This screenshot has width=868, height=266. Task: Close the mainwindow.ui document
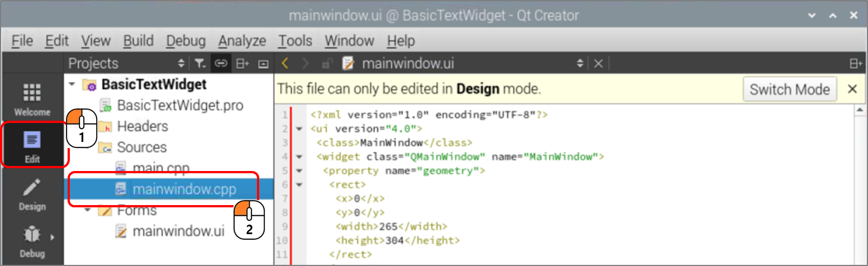pos(598,64)
